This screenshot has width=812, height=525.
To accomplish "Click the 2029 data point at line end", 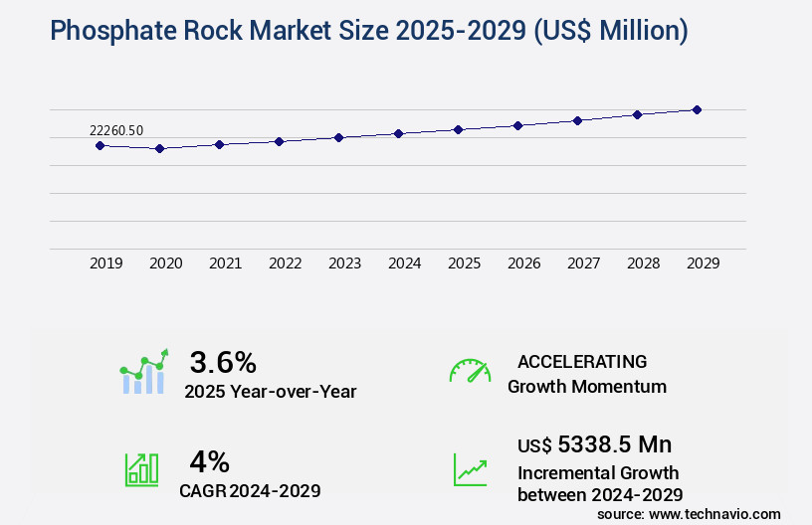I will [697, 109].
